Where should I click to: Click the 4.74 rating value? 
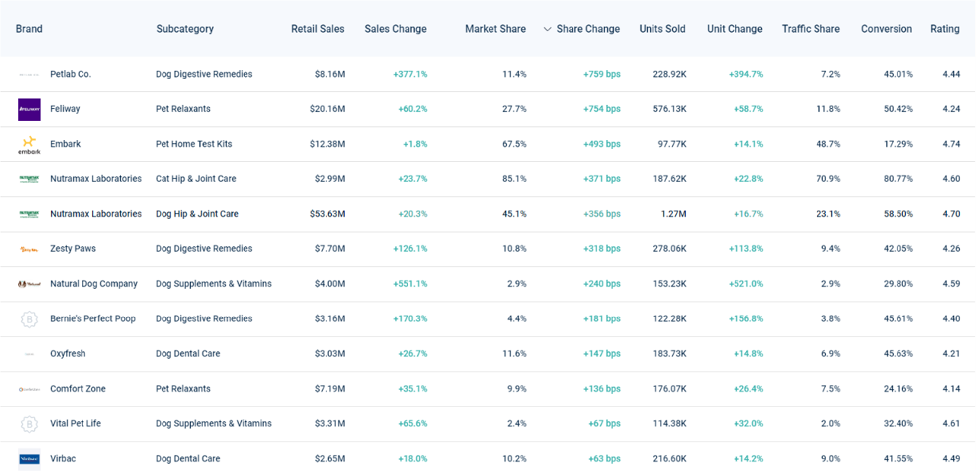951,144
